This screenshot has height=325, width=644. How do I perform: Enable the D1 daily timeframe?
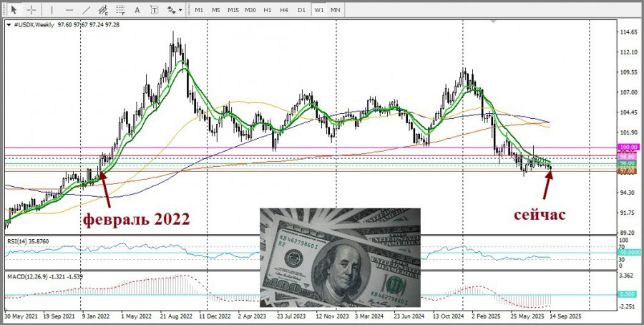301,10
